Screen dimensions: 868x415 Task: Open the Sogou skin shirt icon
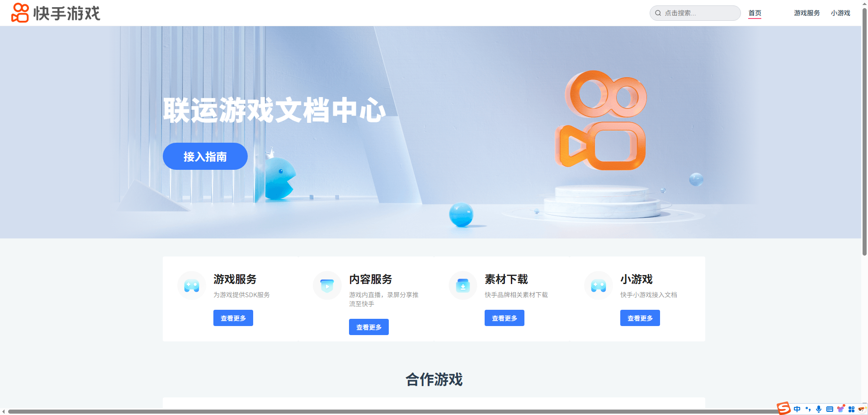pos(840,409)
